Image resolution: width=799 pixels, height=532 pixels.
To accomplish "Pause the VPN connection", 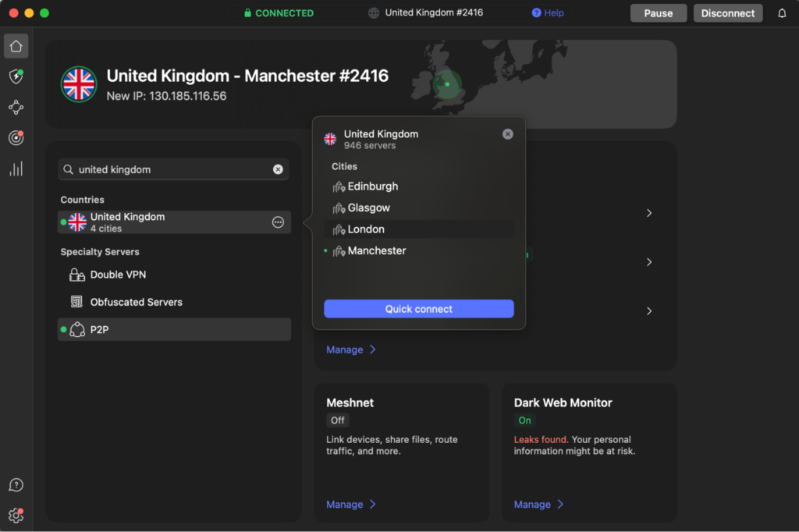I will click(x=659, y=13).
